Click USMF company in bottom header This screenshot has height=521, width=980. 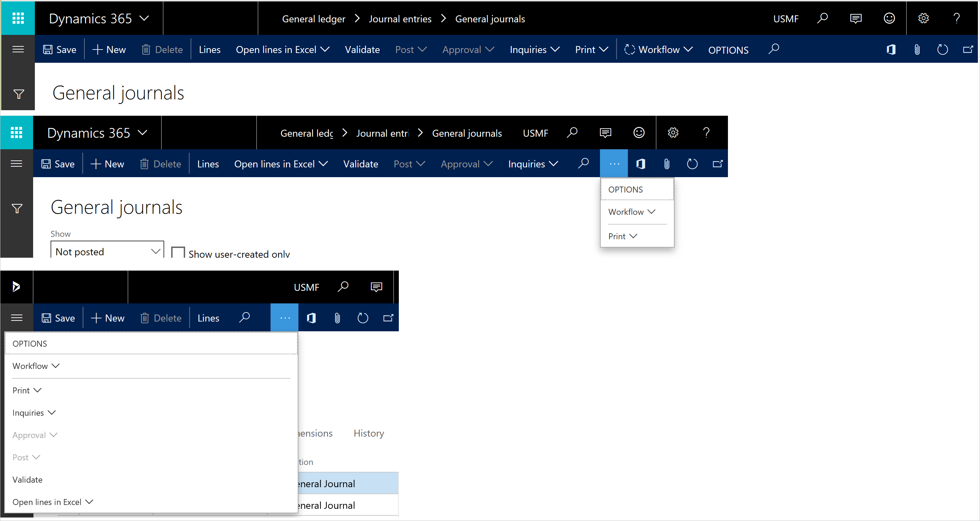(306, 287)
